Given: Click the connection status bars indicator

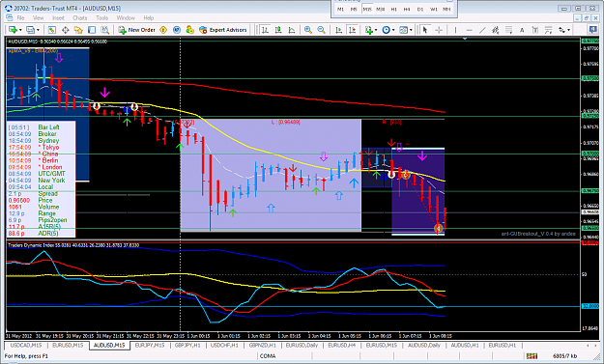Looking at the screenshot, I should [x=532, y=356].
